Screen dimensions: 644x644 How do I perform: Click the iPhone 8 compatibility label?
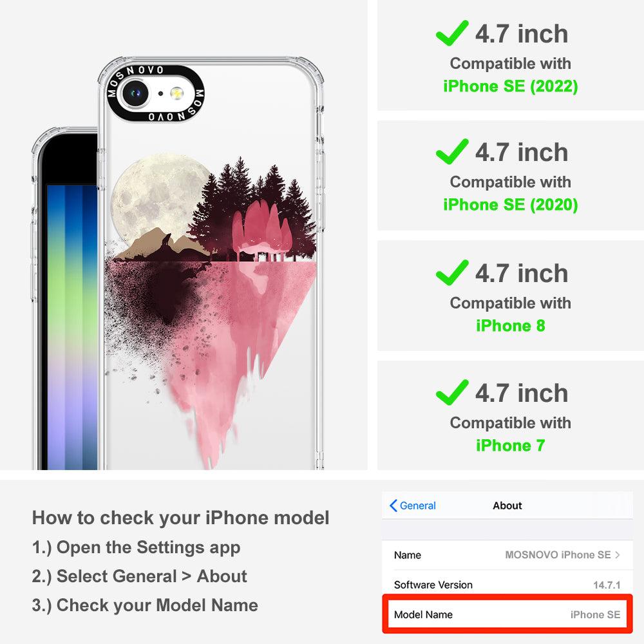511,326
